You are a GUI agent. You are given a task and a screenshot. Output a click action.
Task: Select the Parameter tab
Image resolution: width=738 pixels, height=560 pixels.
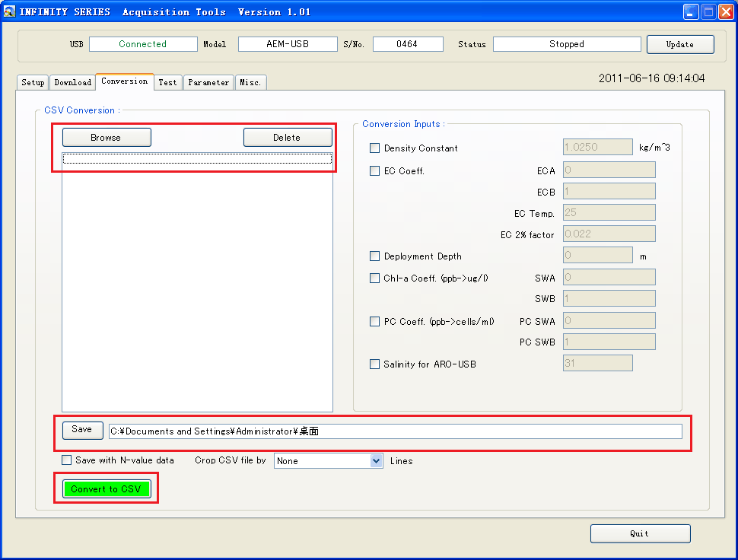(x=208, y=82)
